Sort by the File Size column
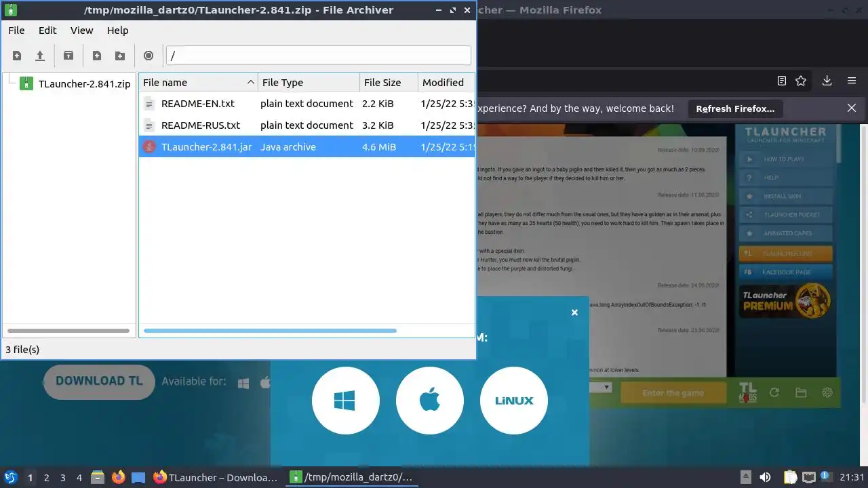Screen dimensions: 868x488 (389, 83)
